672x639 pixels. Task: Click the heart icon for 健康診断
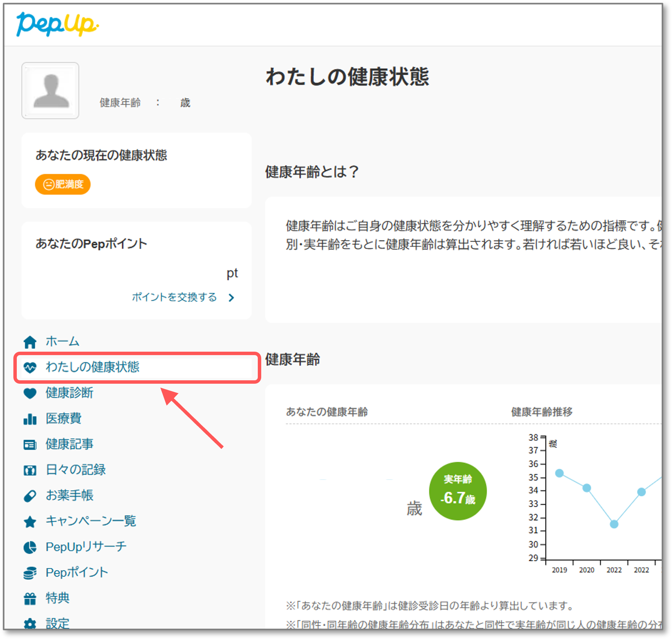click(x=30, y=393)
